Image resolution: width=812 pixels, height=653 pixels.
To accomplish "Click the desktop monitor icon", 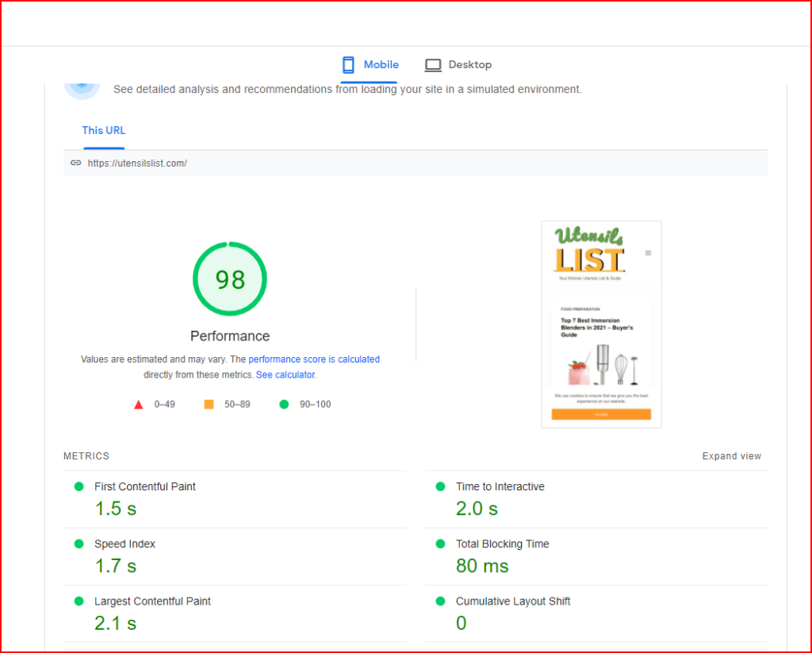I will coord(432,65).
